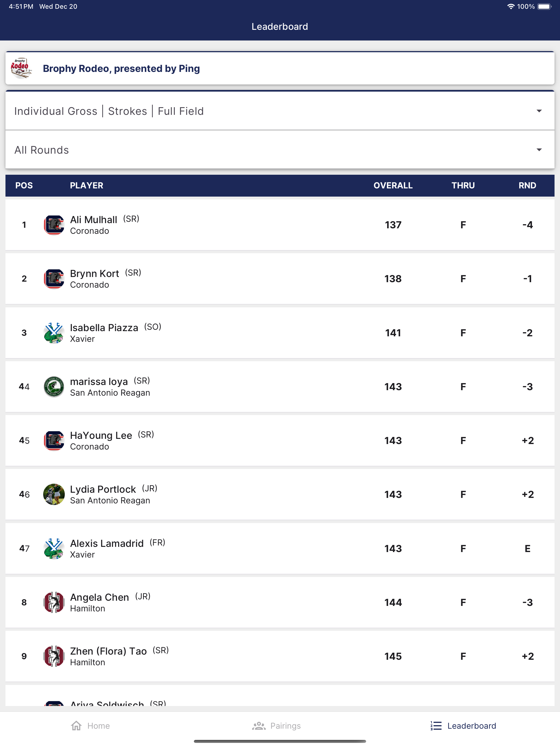Image resolution: width=560 pixels, height=747 pixels.
Task: Open HaYoung Lee's player row
Action: coord(280,440)
